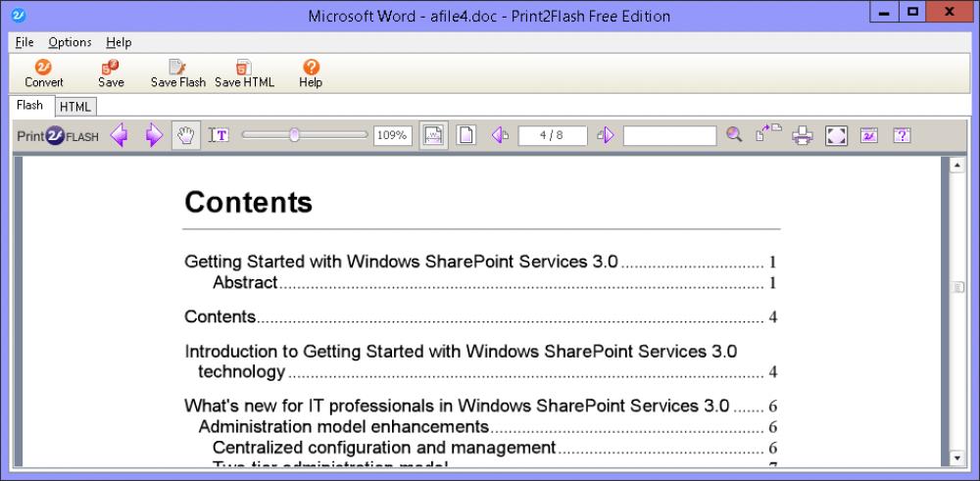
Task: Click 'Getting Started with Windows SharePoint Services 3.0' entry
Action: click(x=480, y=262)
